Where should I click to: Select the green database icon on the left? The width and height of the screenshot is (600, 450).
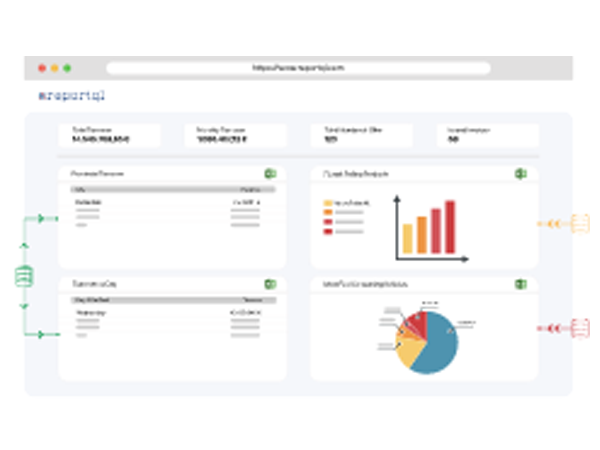pos(24,276)
